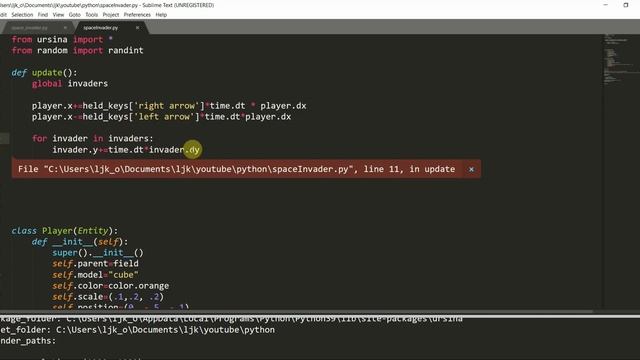Image resolution: width=640 pixels, height=360 pixels.
Task: Minimize the Sublime Text window
Action: 606,5
